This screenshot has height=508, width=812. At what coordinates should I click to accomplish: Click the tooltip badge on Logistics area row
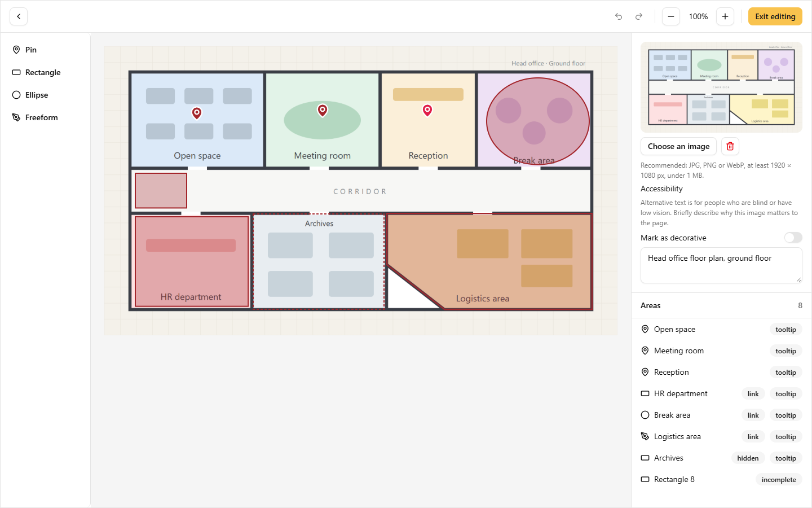tap(785, 437)
